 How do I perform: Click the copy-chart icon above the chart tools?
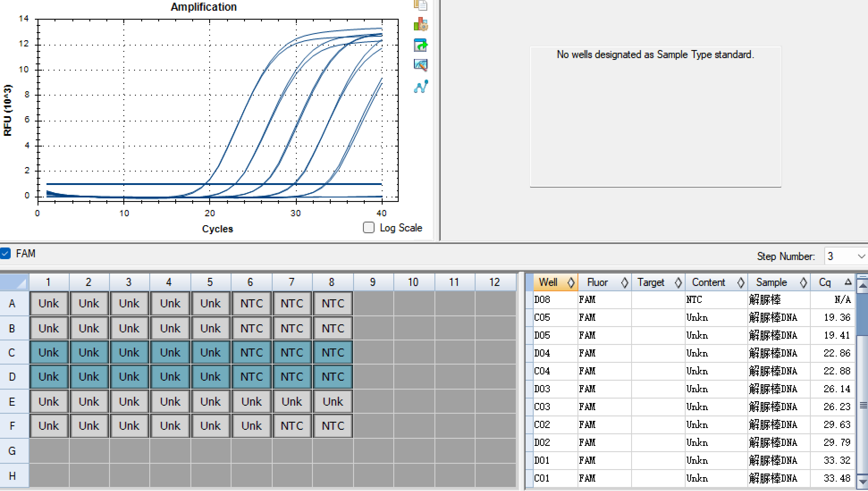[421, 5]
